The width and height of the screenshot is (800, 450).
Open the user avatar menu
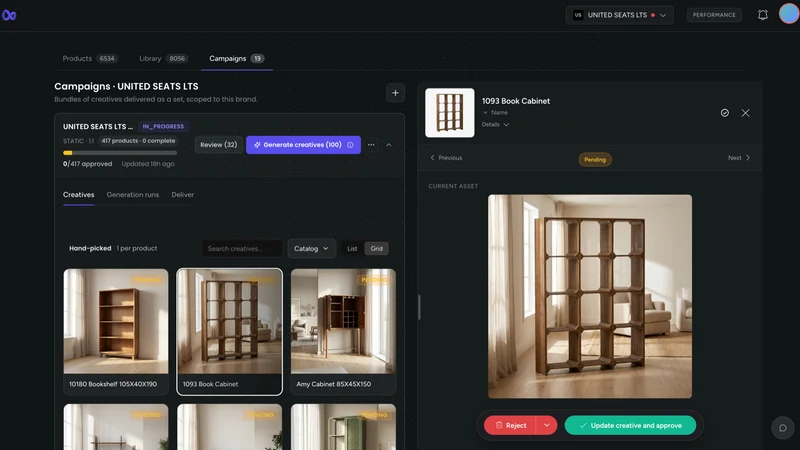[789, 14]
